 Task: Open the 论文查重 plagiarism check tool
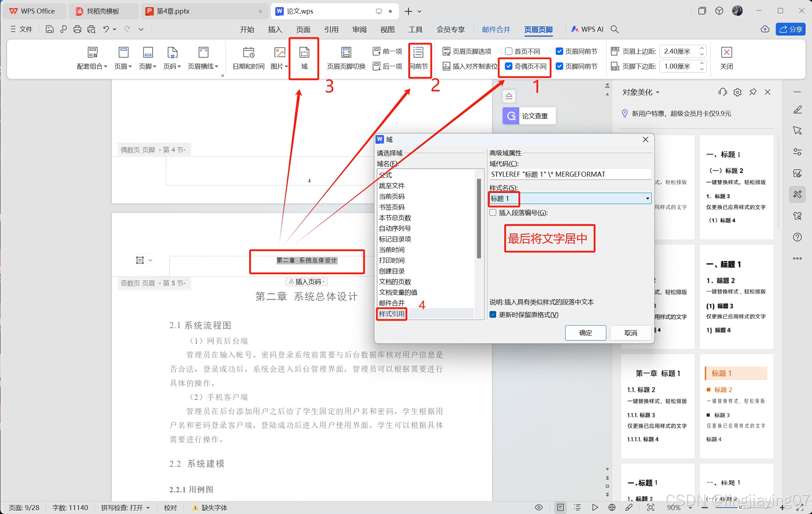click(x=529, y=116)
